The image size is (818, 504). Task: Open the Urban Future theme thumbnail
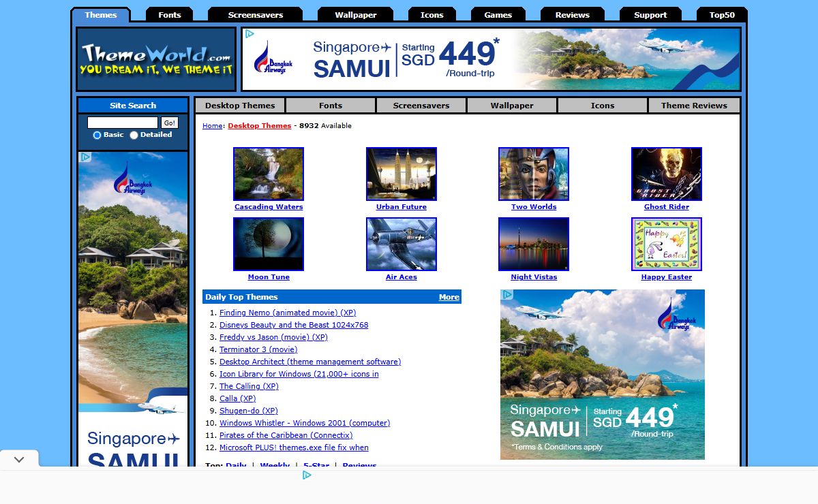[401, 174]
